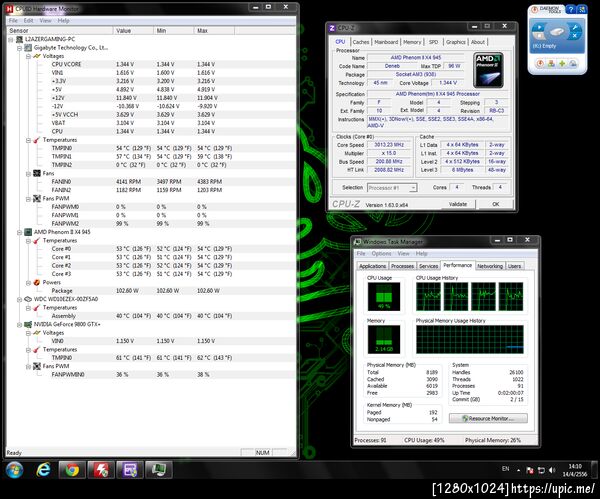Open Daemon Tools gadget wrench settings icon

pos(574,28)
